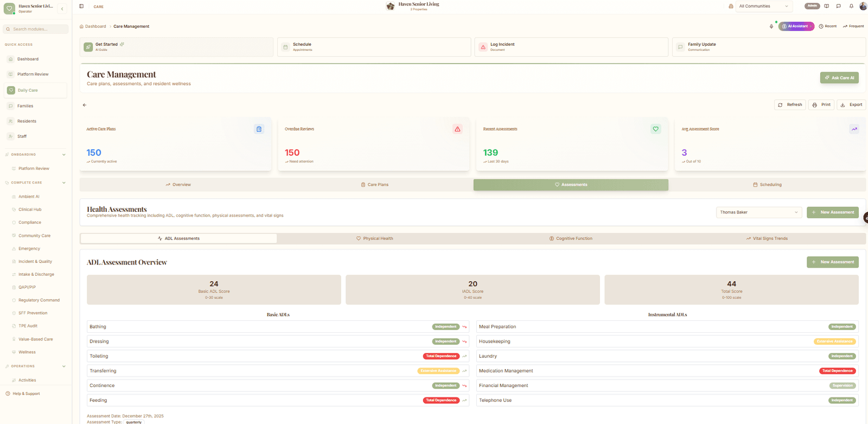Open the AI Assistant pill button
The image size is (868, 424).
pos(796,26)
